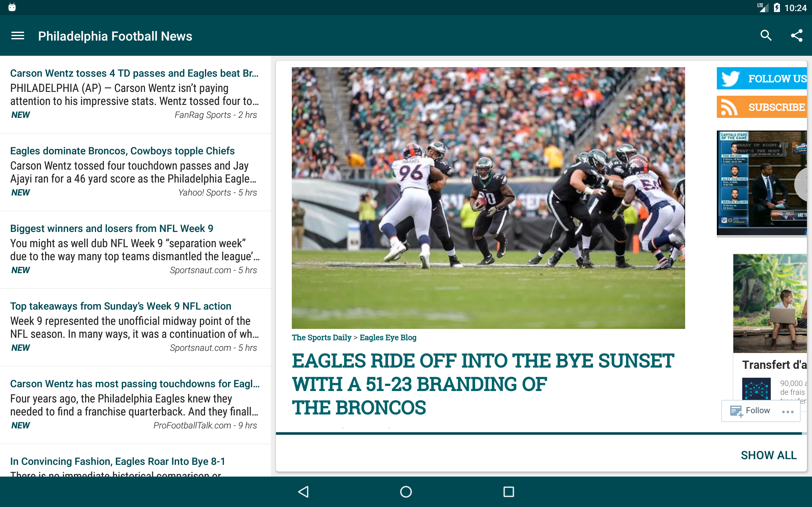Screen dimensions: 812x507
Task: Open the Eagles Eye Blog breadcrumb link
Action: point(388,338)
